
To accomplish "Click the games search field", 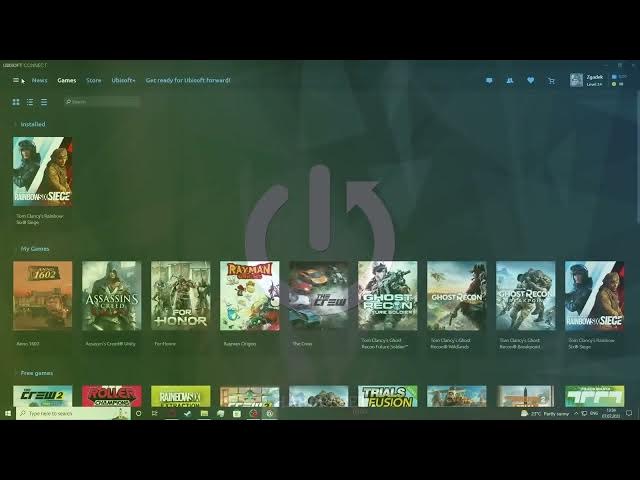I will coord(102,102).
